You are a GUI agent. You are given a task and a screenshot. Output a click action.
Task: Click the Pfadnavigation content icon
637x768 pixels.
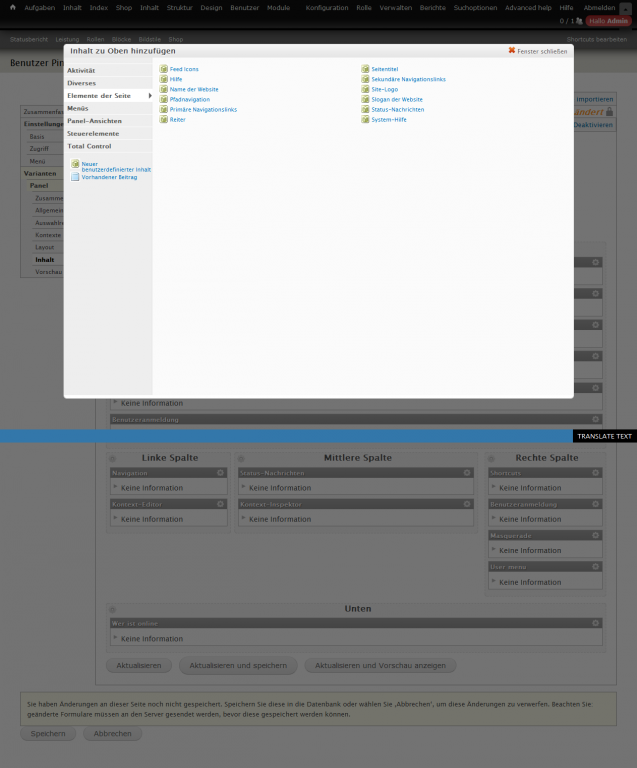[x=163, y=99]
